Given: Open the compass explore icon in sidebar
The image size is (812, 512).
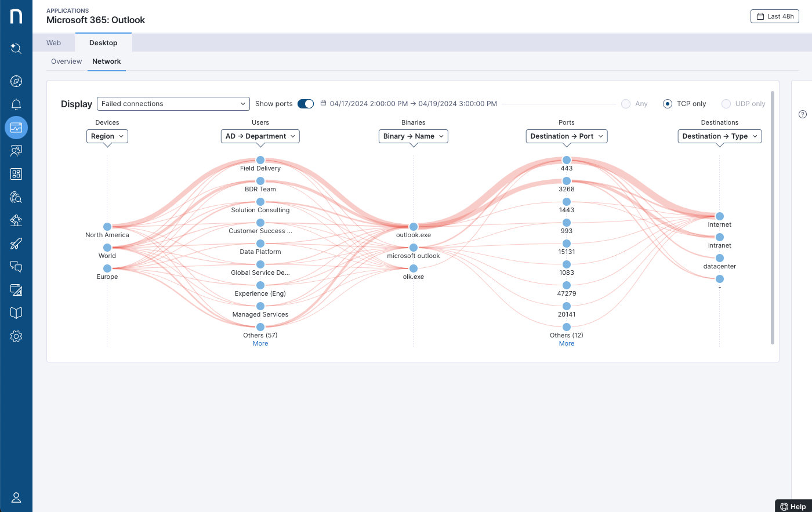Looking at the screenshot, I should pyautogui.click(x=16, y=81).
